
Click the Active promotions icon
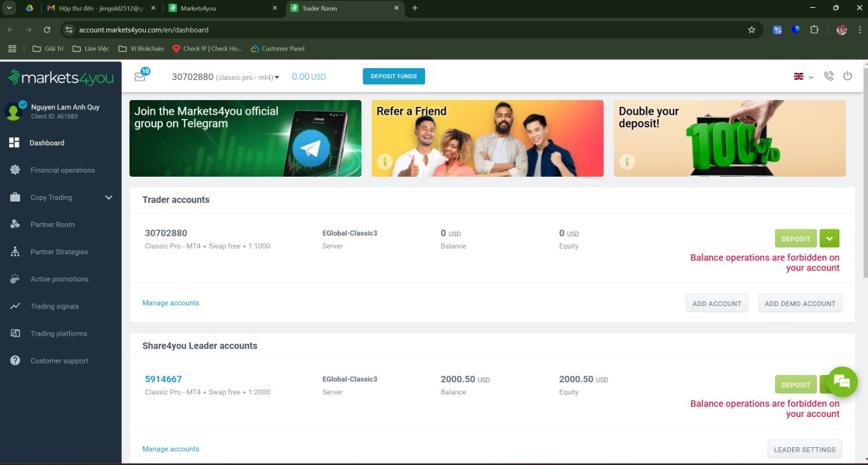15,279
